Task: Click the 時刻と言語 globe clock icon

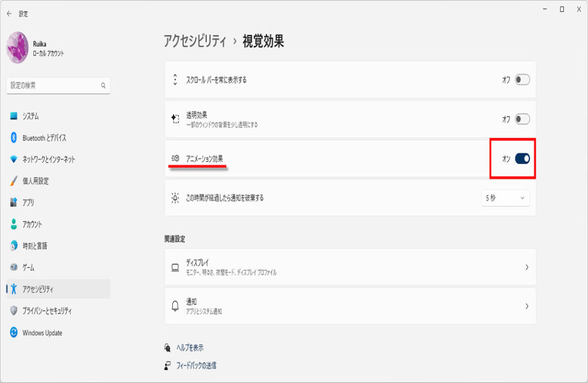Action: (x=14, y=246)
